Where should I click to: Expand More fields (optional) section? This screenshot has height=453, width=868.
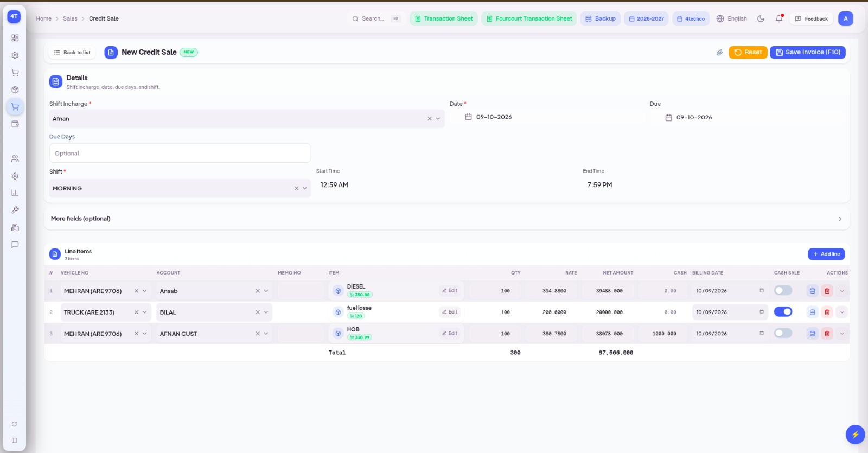point(446,219)
